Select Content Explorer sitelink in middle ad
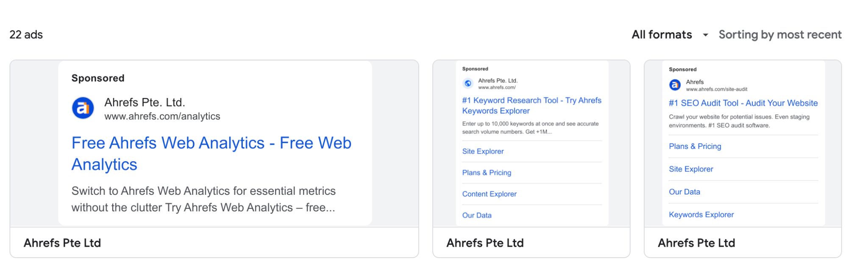 (x=489, y=194)
